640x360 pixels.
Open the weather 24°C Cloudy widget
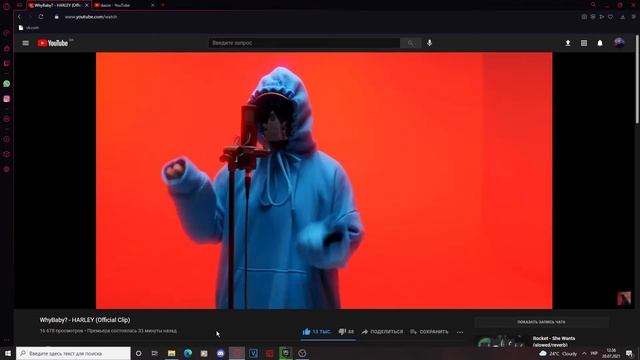558,353
